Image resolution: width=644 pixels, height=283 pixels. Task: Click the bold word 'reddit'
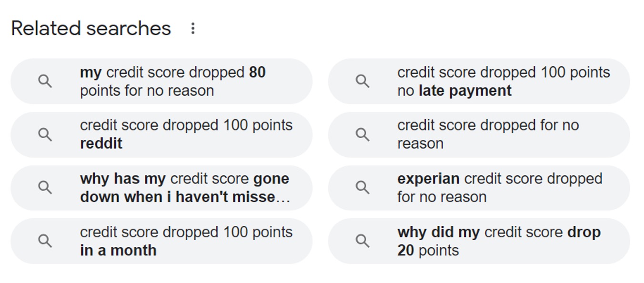click(101, 143)
